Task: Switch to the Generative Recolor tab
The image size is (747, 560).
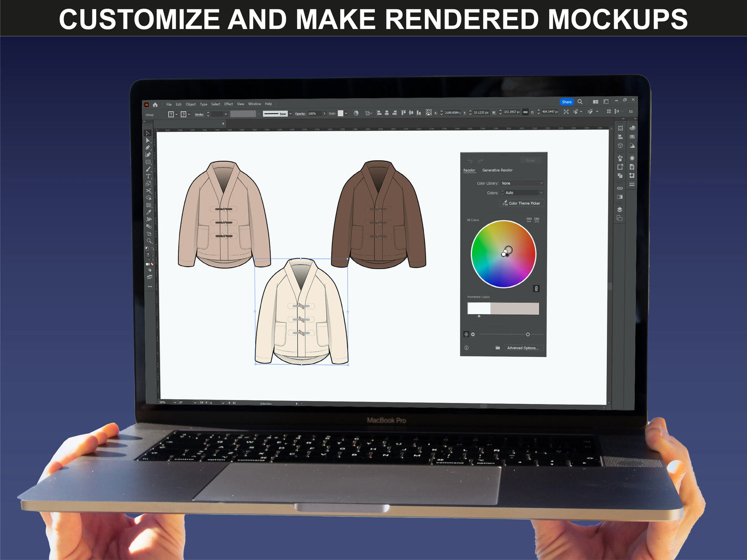Action: click(x=497, y=170)
